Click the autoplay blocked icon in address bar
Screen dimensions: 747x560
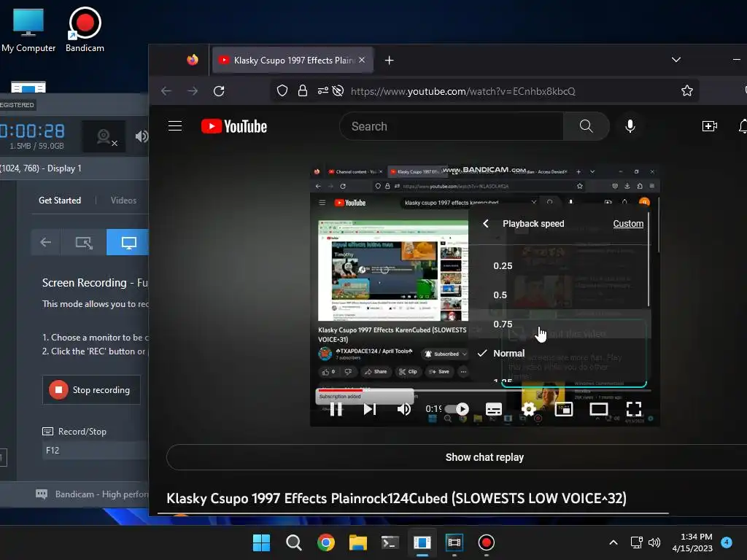point(338,90)
